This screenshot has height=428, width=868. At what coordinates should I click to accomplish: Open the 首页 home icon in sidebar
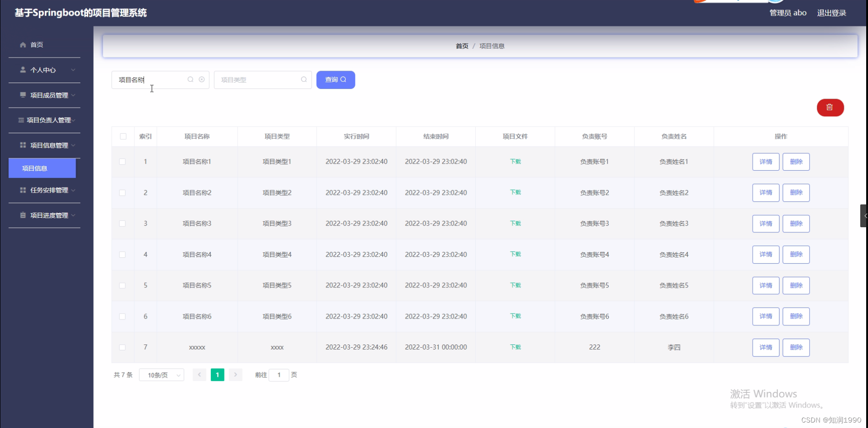click(22, 45)
